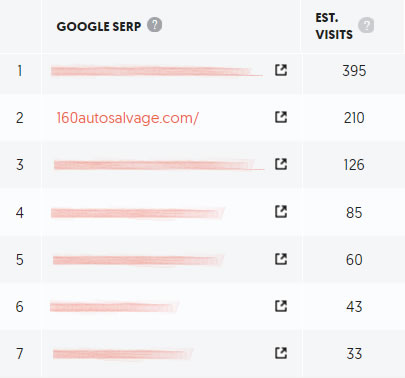Open external link for rank 7 result

(x=281, y=353)
